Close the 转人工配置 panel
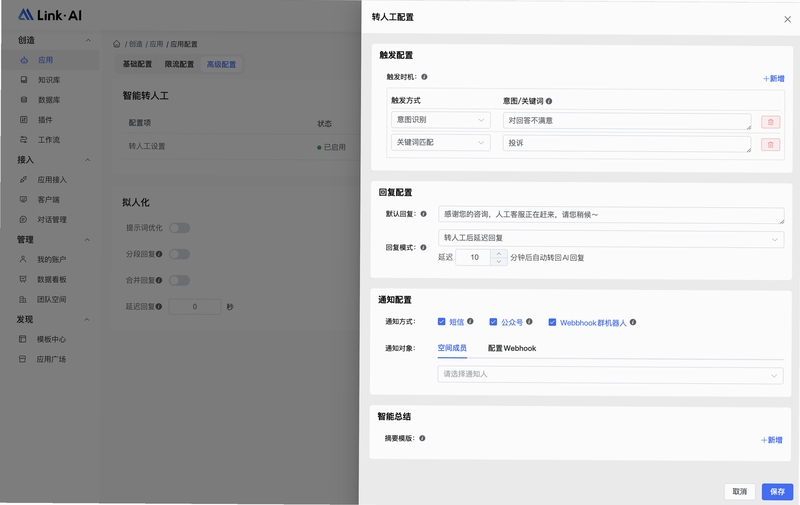The height and width of the screenshot is (505, 800). [787, 19]
